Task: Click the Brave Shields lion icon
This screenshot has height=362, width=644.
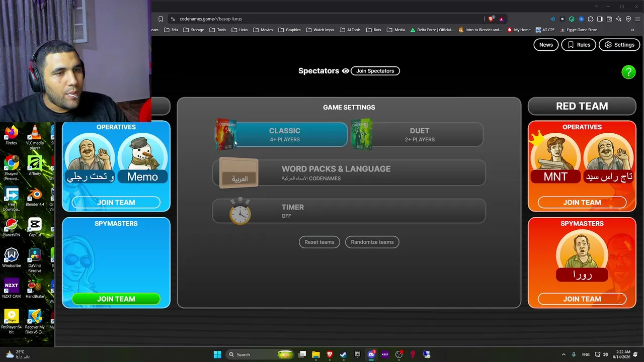Action: coord(491,19)
